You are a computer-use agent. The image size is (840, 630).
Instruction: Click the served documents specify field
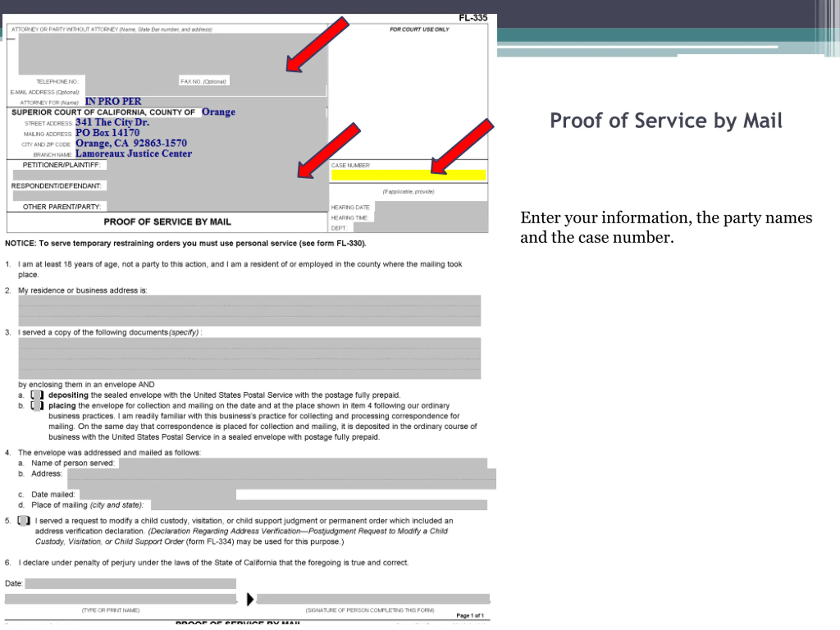(249, 358)
